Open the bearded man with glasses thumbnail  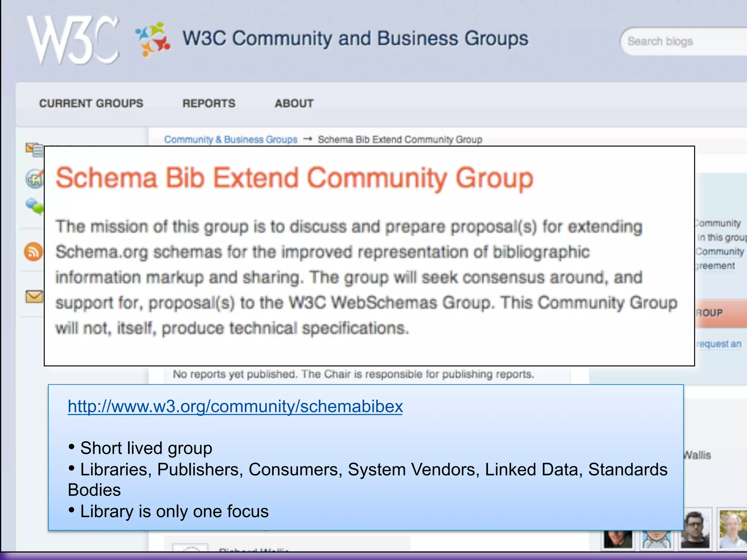click(x=695, y=529)
